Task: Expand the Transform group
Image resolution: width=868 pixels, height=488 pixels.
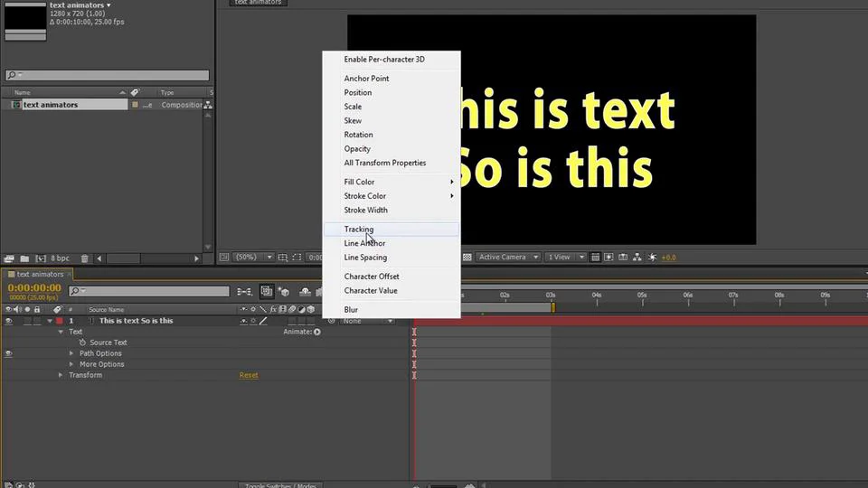Action: tap(61, 375)
